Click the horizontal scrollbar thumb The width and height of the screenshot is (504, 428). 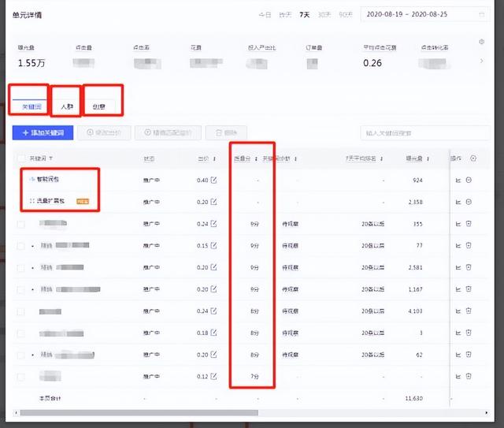139,412
